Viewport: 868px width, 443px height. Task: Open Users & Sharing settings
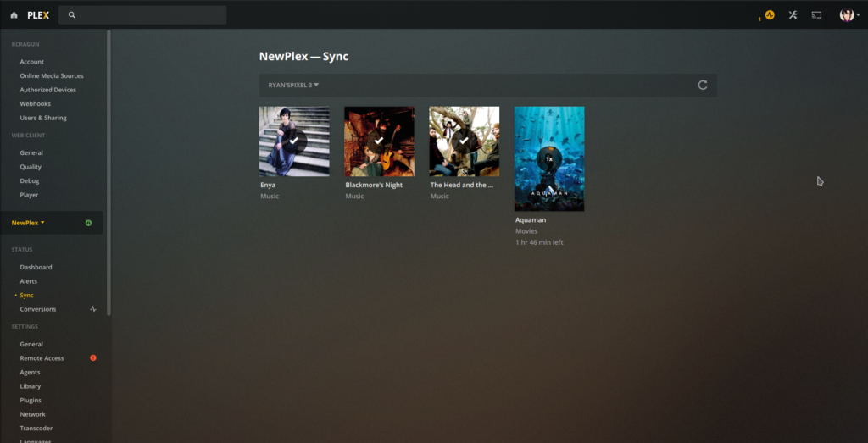[x=43, y=118]
